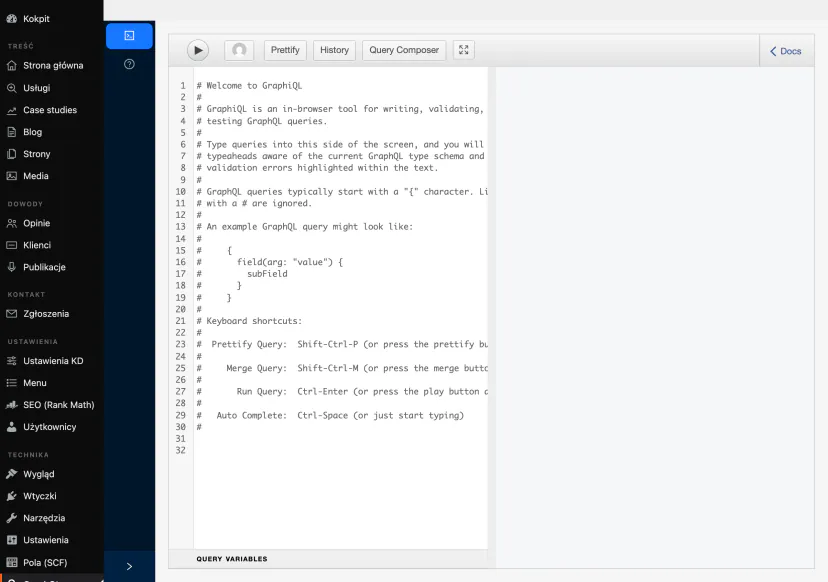The height and width of the screenshot is (582, 828).
Task: Click the sliders icon beside Ustawienia KD
Action: click(x=12, y=361)
